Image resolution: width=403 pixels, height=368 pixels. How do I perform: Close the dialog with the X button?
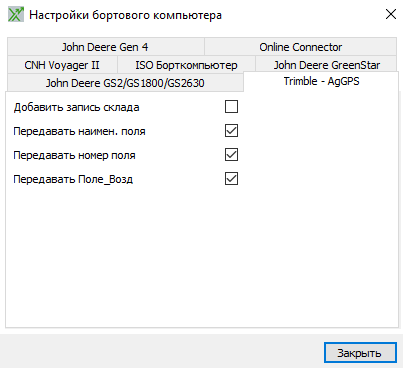tap(391, 14)
